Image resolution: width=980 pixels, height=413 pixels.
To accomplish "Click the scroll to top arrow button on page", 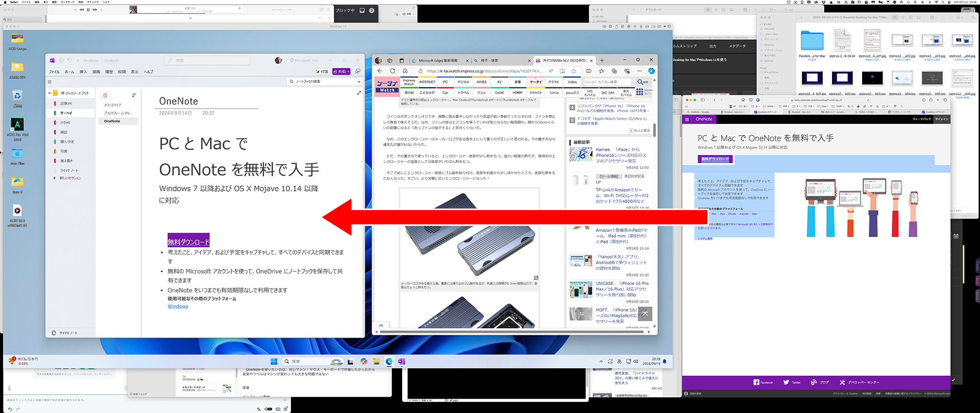I will click(x=645, y=314).
